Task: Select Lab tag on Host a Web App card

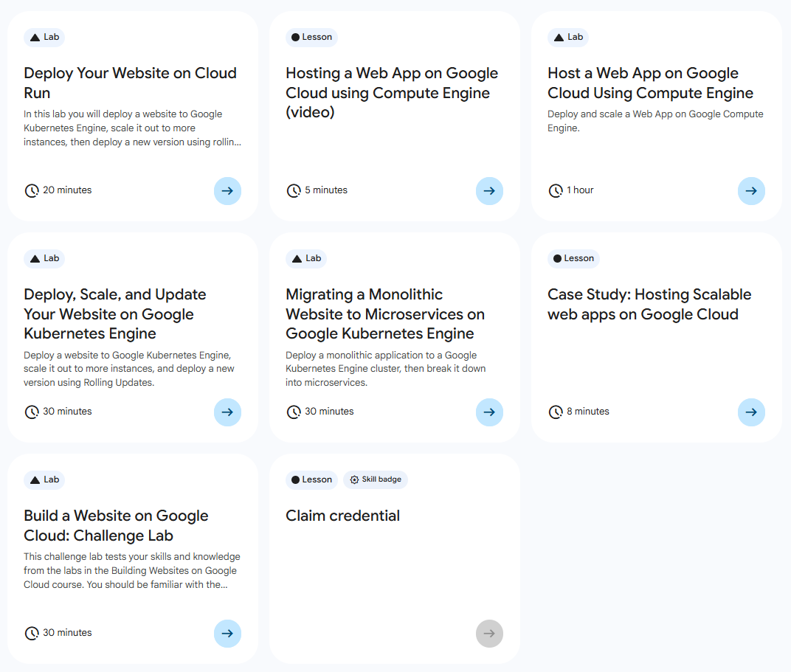Action: point(568,38)
